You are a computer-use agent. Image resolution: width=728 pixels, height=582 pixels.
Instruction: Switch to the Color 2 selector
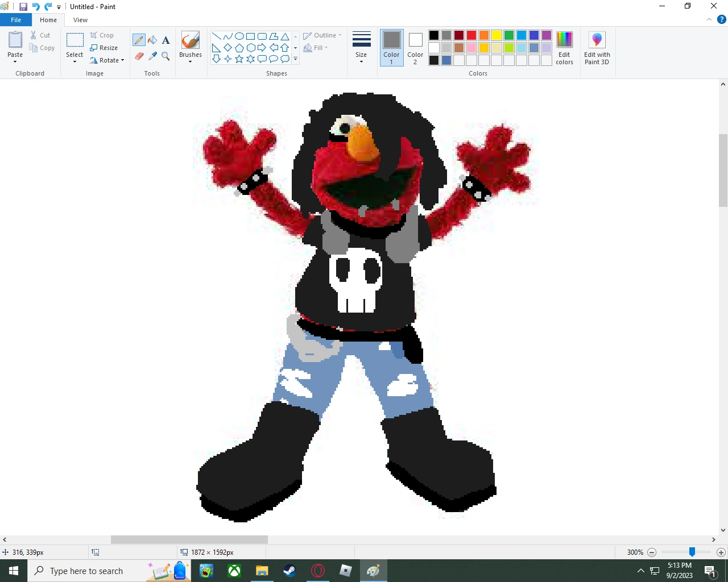pyautogui.click(x=415, y=47)
